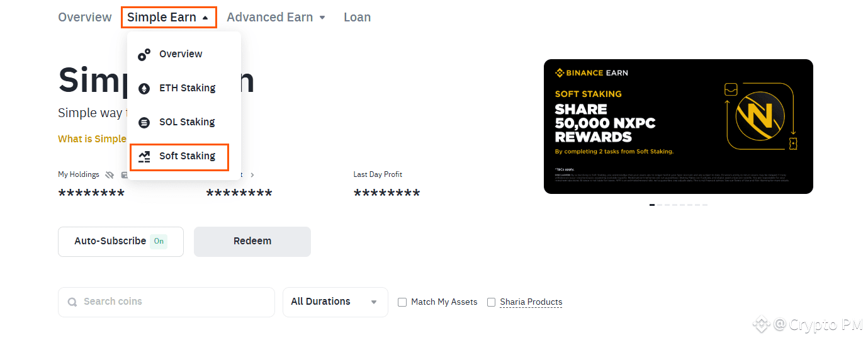The width and height of the screenshot is (868, 340).
Task: Open the Loan tab
Action: [357, 17]
